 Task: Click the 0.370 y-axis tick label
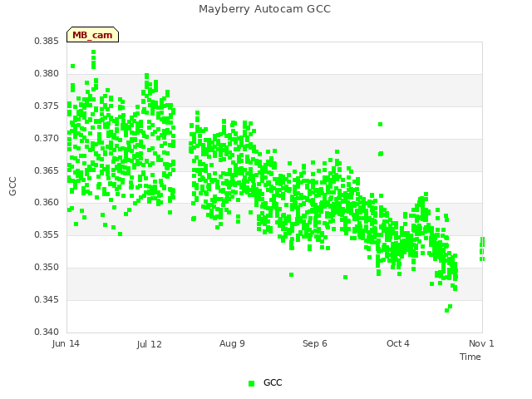click(x=47, y=139)
